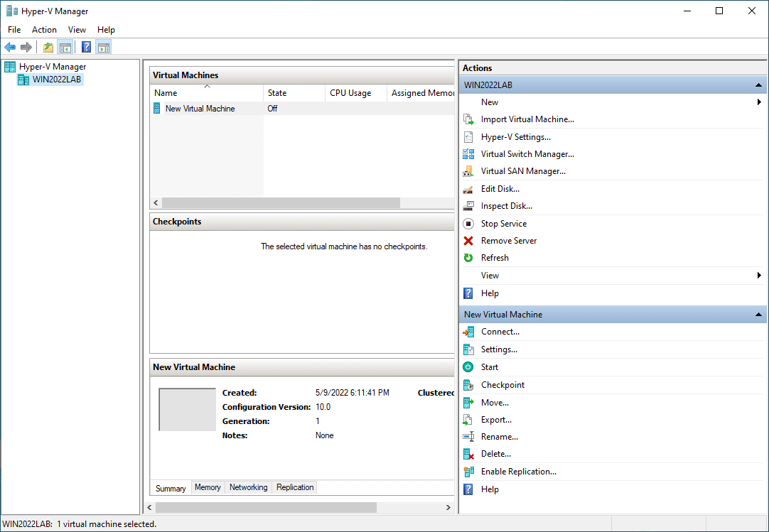Click the green Start power icon

[468, 367]
